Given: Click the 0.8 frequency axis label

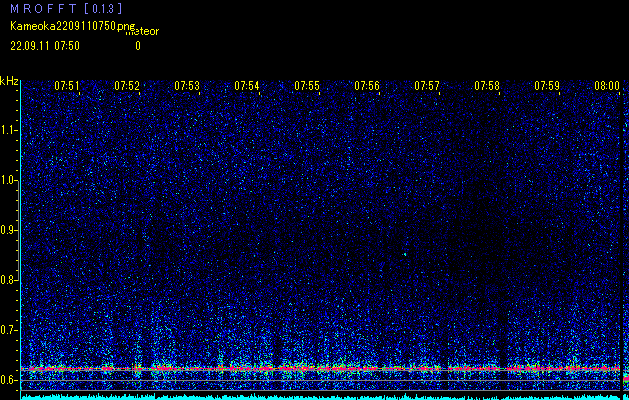Looking at the screenshot, I should point(8,280).
